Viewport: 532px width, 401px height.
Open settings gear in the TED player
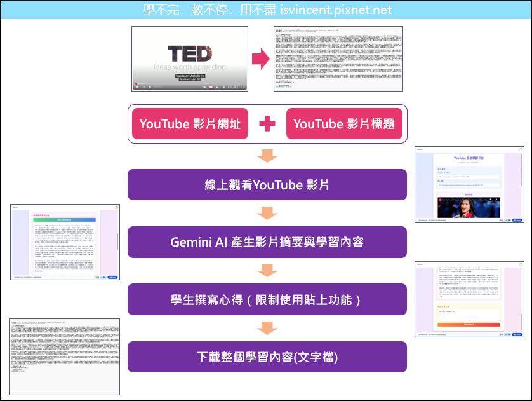coord(217,87)
